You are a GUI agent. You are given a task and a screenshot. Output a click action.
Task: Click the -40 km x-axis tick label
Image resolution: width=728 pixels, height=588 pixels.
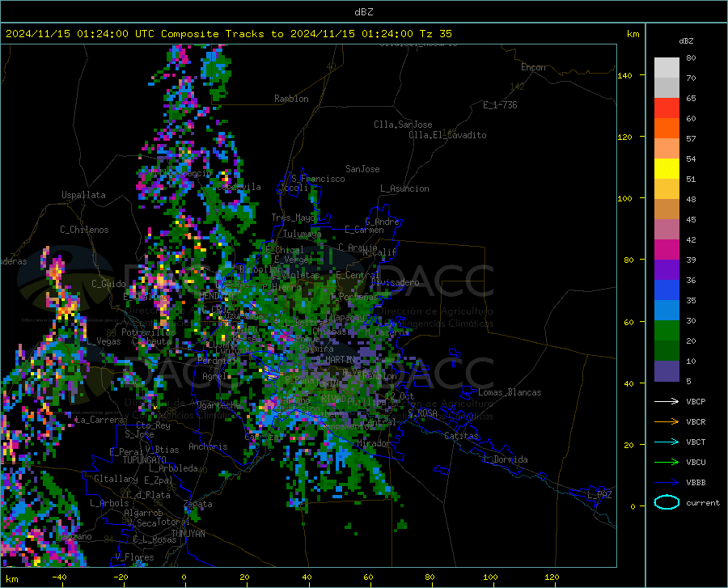(x=59, y=577)
